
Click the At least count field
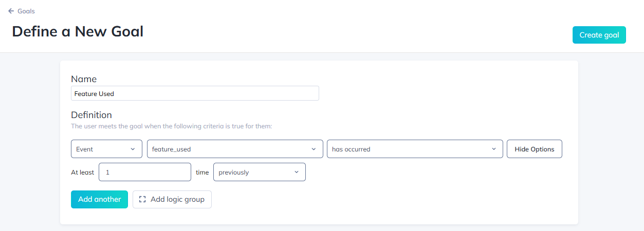[144, 172]
